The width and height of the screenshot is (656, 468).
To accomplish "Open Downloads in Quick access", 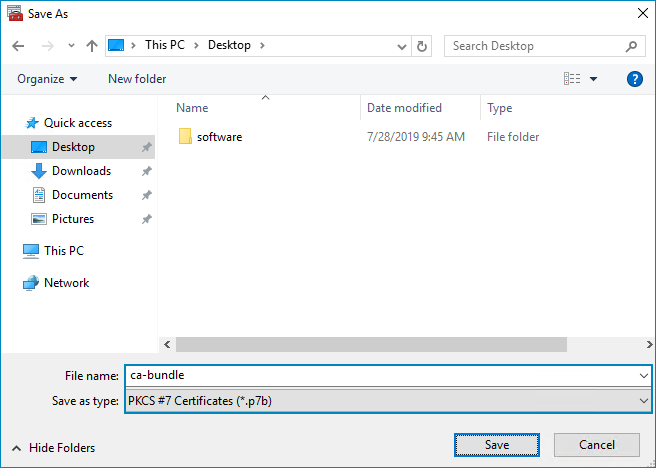I will coord(81,171).
